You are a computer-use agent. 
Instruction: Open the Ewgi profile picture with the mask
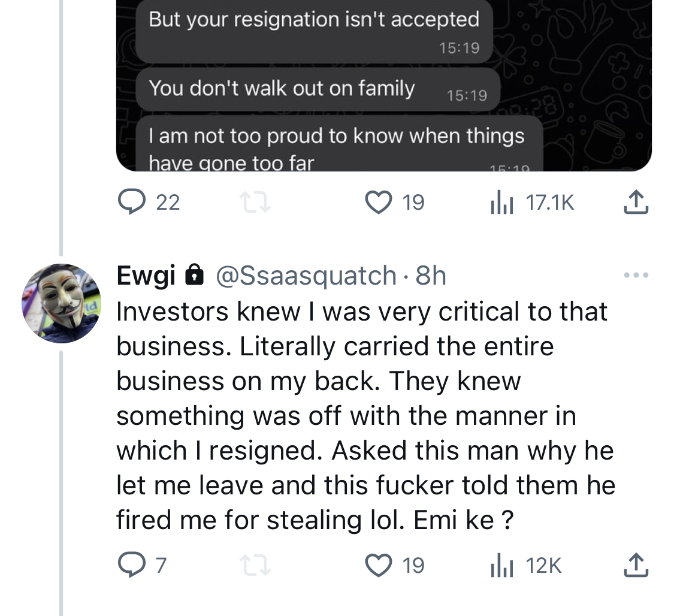(62, 303)
